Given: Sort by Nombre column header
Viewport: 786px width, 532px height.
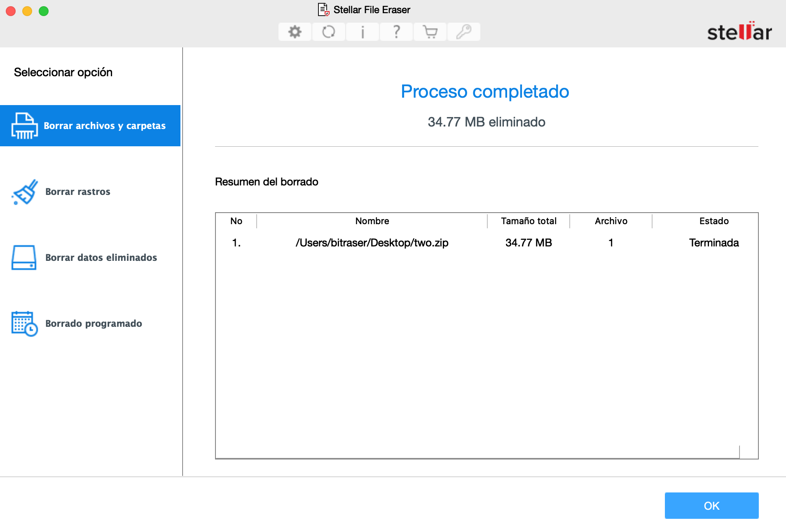Looking at the screenshot, I should click(372, 221).
